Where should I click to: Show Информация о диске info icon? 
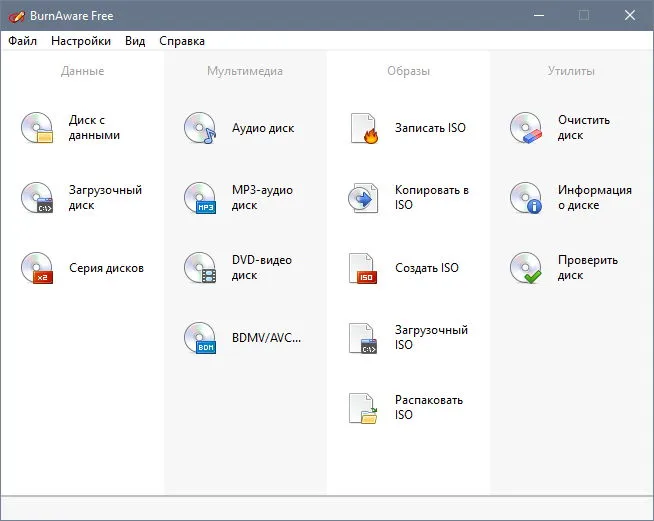[x=526, y=198]
